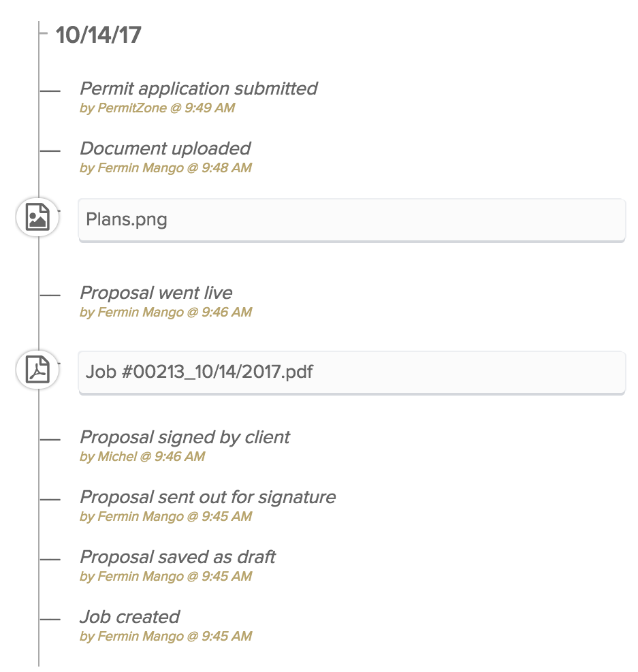Select the Document uploaded entry

click(165, 148)
